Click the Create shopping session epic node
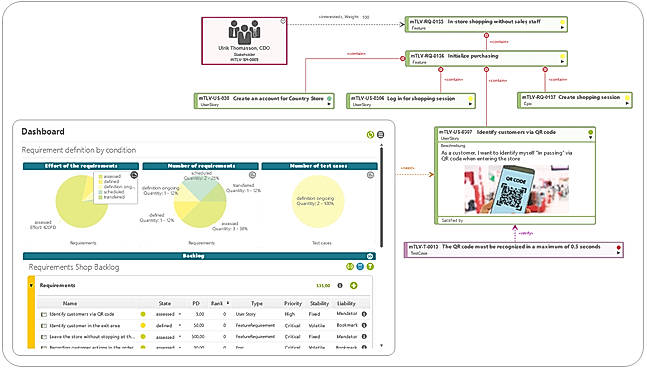647x368 pixels. point(575,100)
